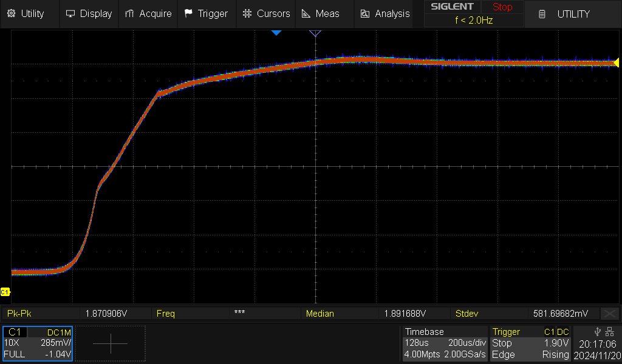Open the Acquire menu

click(x=148, y=13)
